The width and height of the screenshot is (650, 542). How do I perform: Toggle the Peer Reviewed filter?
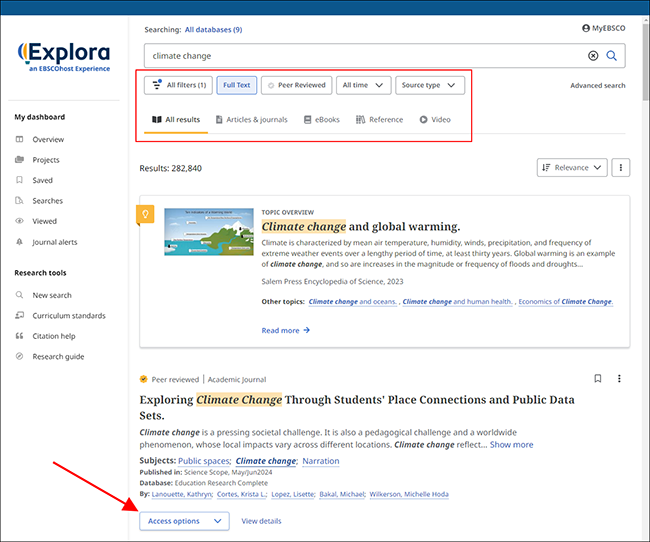point(297,85)
